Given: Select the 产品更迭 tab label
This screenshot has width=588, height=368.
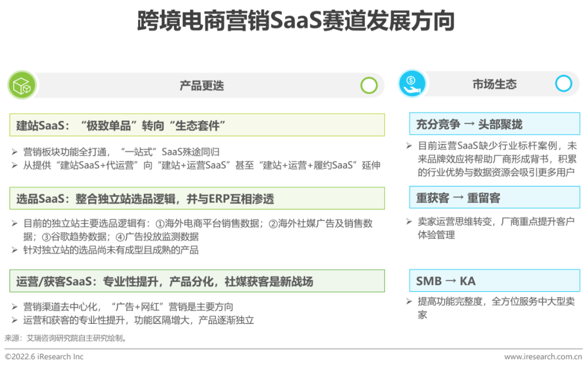Looking at the screenshot, I should (x=201, y=85).
